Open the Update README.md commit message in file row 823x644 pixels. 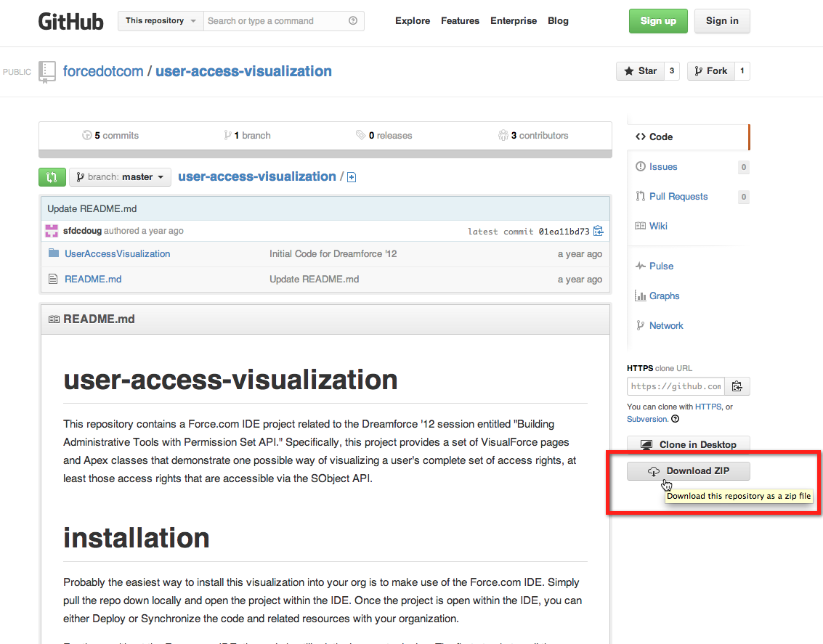pos(314,280)
